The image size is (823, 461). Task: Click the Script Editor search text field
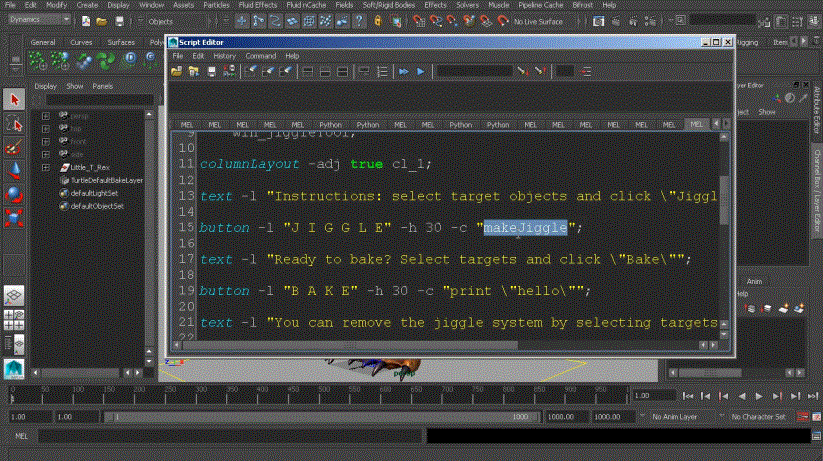[474, 71]
